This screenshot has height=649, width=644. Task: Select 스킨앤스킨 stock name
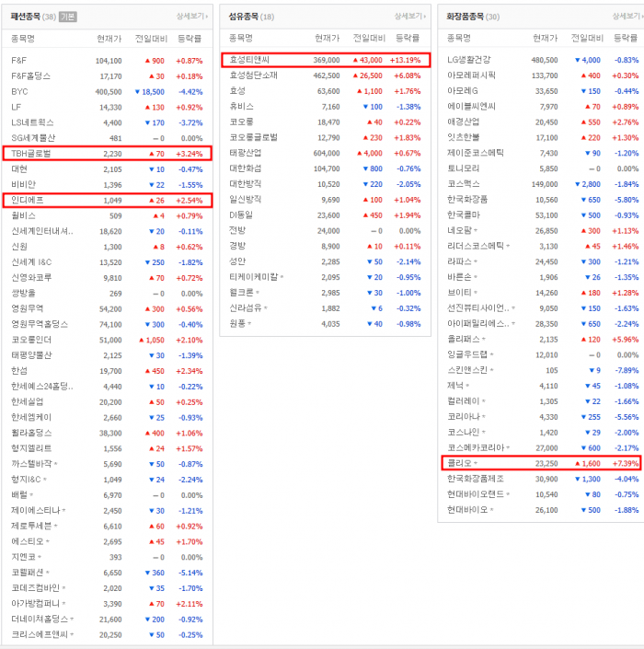[x=467, y=370]
